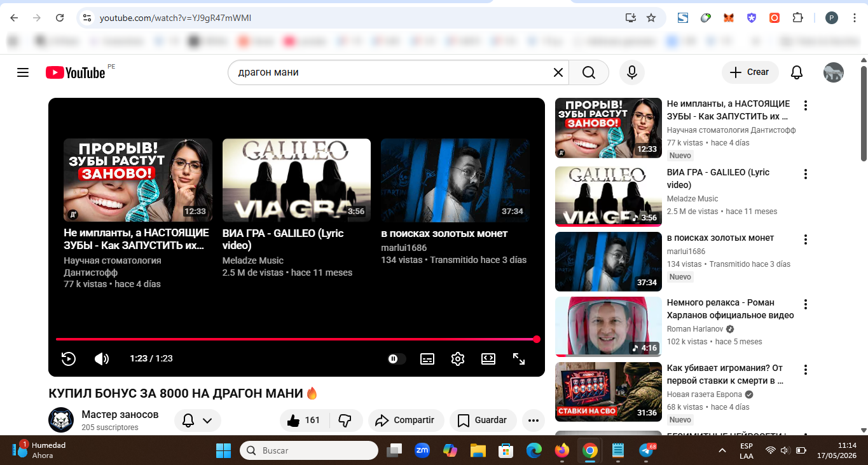This screenshot has width=868, height=465.
Task: Switch to theater mode in the player
Action: tap(488, 359)
